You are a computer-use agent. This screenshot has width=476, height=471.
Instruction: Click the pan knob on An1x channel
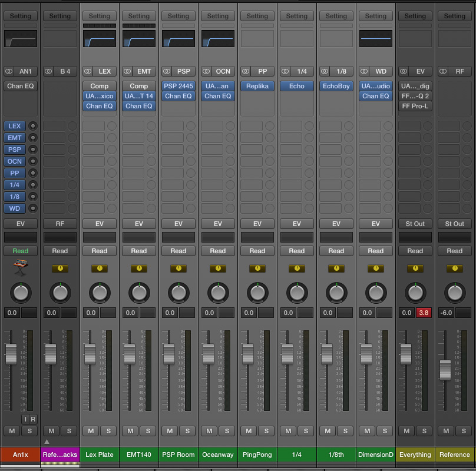[x=21, y=293]
